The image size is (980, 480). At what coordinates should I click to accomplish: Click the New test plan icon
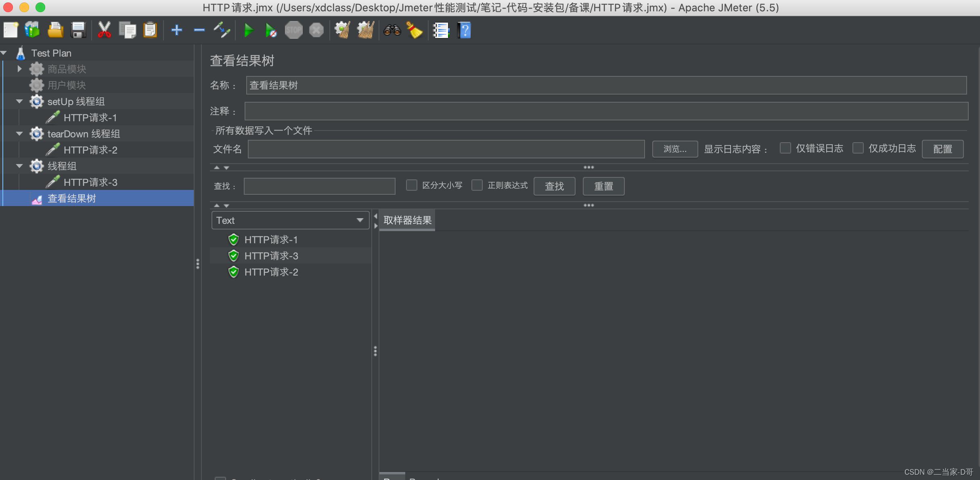coord(10,30)
